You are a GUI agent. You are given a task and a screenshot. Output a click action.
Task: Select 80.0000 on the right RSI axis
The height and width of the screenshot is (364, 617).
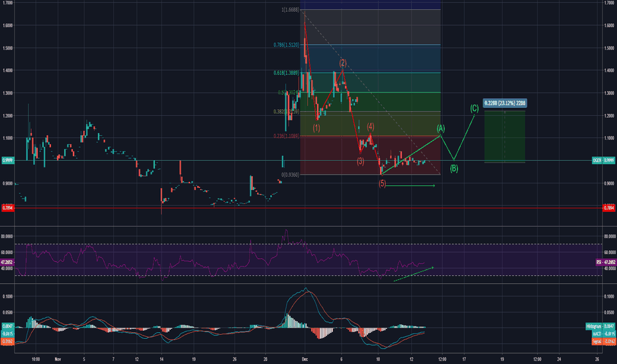pyautogui.click(x=609, y=236)
